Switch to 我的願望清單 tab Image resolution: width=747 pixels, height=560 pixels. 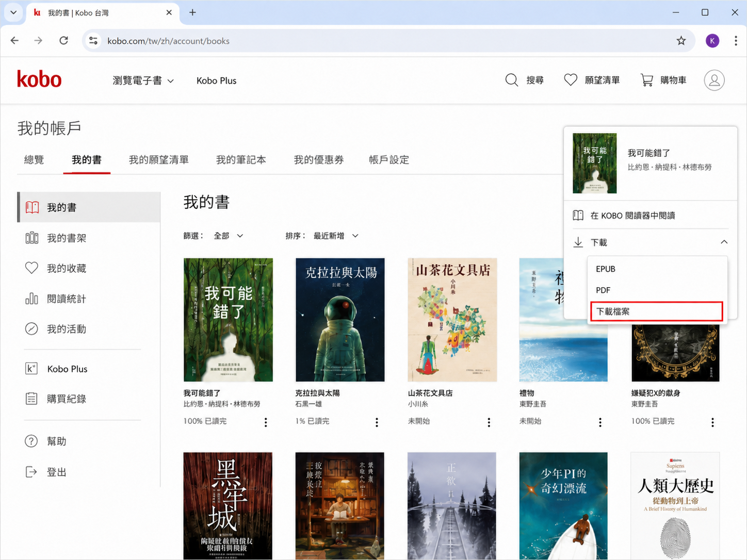point(159,160)
